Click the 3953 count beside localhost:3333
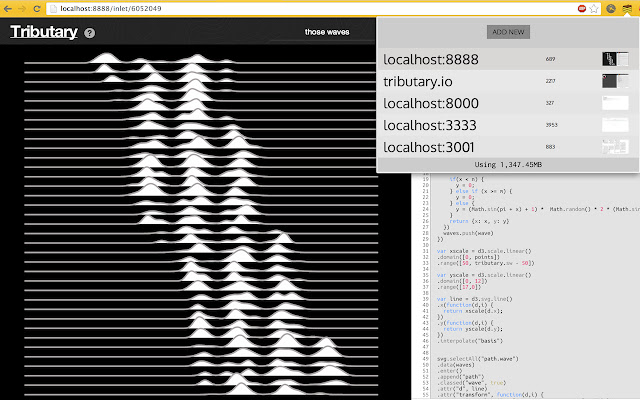 (551, 125)
